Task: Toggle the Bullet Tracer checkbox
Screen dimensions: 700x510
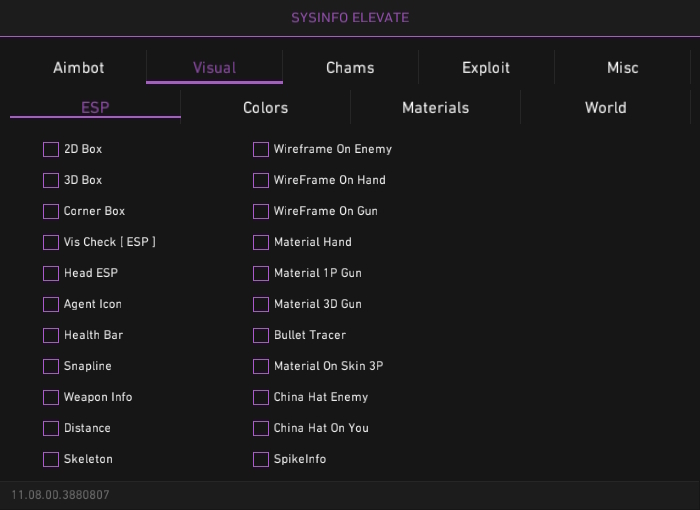Action: pyautogui.click(x=261, y=335)
